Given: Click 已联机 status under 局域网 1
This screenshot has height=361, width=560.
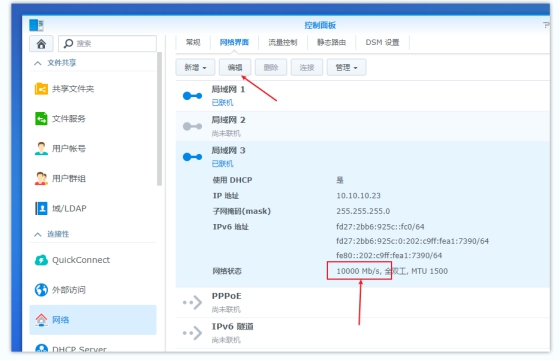Looking at the screenshot, I should 222,103.
